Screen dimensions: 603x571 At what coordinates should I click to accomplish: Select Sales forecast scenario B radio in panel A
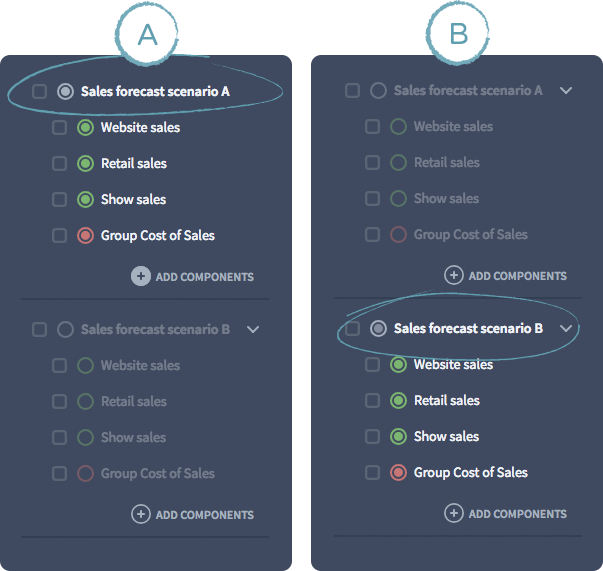(65, 330)
